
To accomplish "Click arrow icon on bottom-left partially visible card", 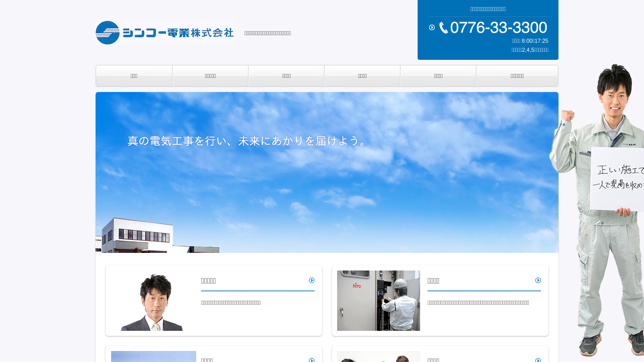I will [311, 360].
